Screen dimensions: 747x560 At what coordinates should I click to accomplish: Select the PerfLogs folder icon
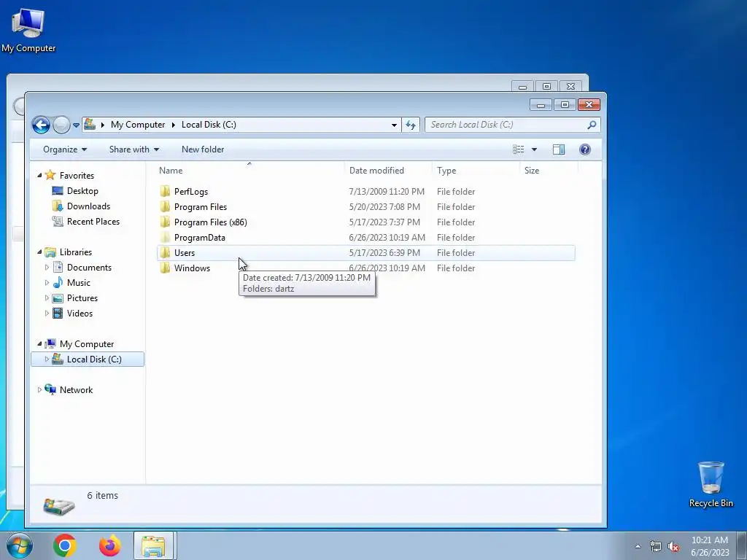pos(165,192)
